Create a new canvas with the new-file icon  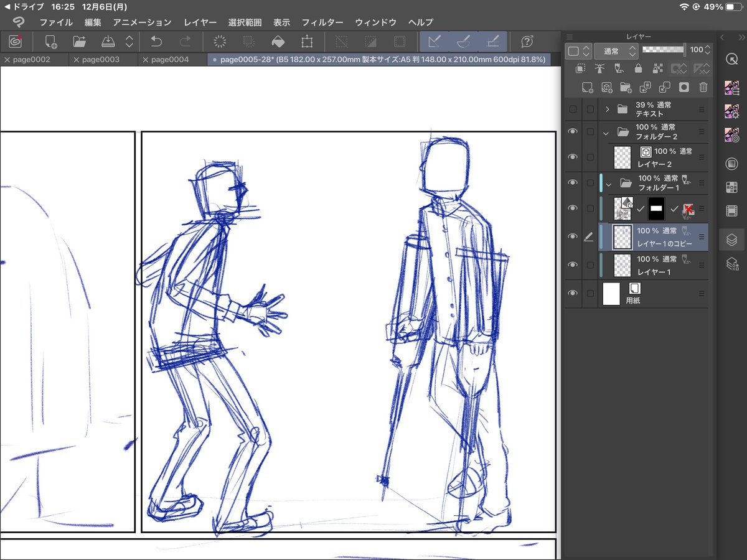pyautogui.click(x=51, y=42)
